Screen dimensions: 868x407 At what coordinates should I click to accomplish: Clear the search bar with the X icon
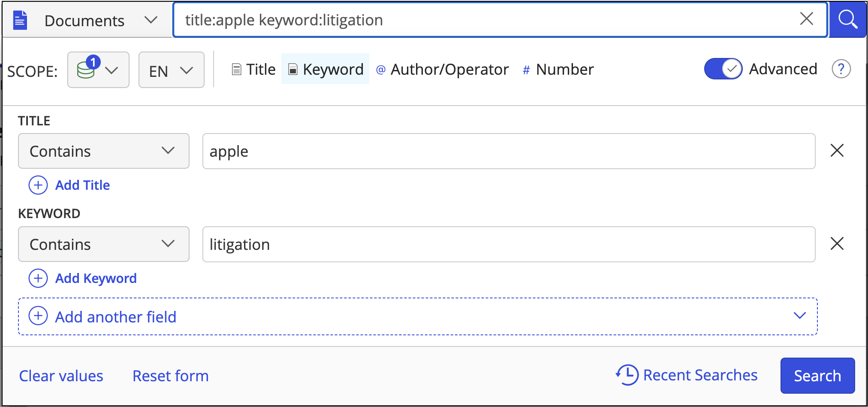pos(806,19)
